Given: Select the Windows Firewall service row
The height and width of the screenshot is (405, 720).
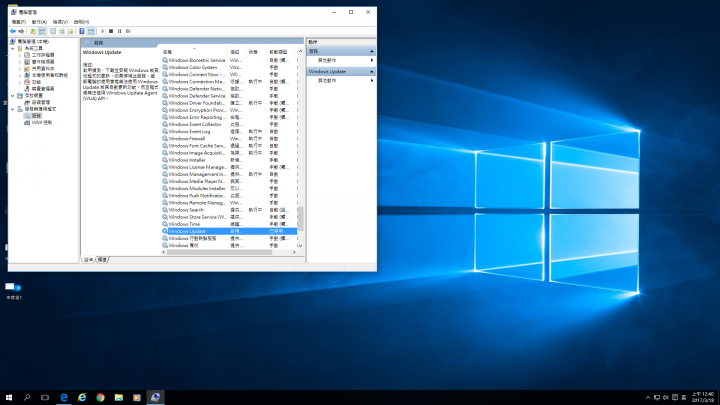Looking at the screenshot, I should click(x=229, y=139).
